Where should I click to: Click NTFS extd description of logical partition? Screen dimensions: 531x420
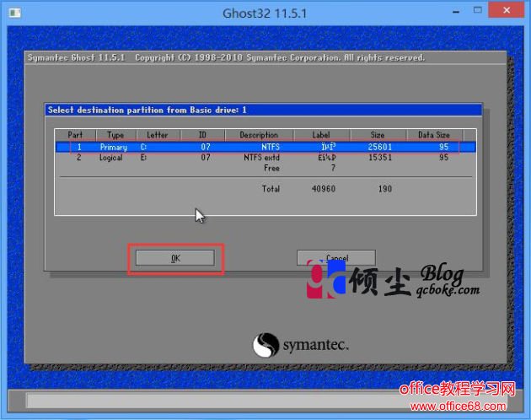click(261, 158)
